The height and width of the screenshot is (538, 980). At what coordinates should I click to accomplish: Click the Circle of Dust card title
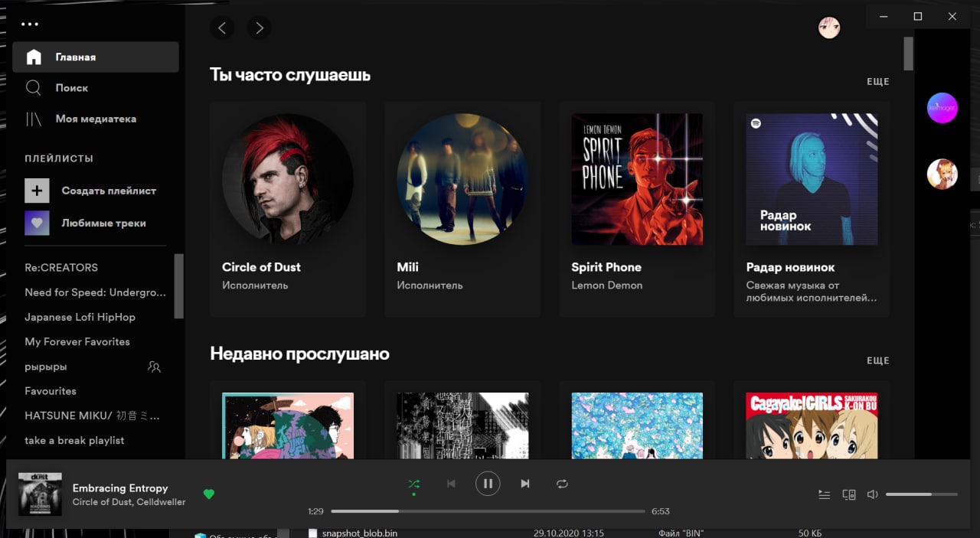tap(261, 267)
